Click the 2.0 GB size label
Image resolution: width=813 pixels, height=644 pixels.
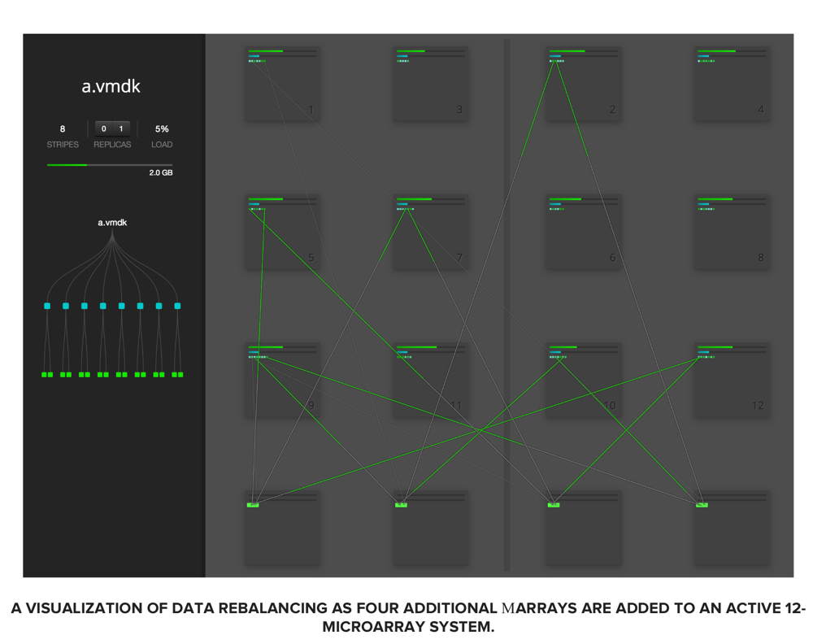(x=161, y=172)
